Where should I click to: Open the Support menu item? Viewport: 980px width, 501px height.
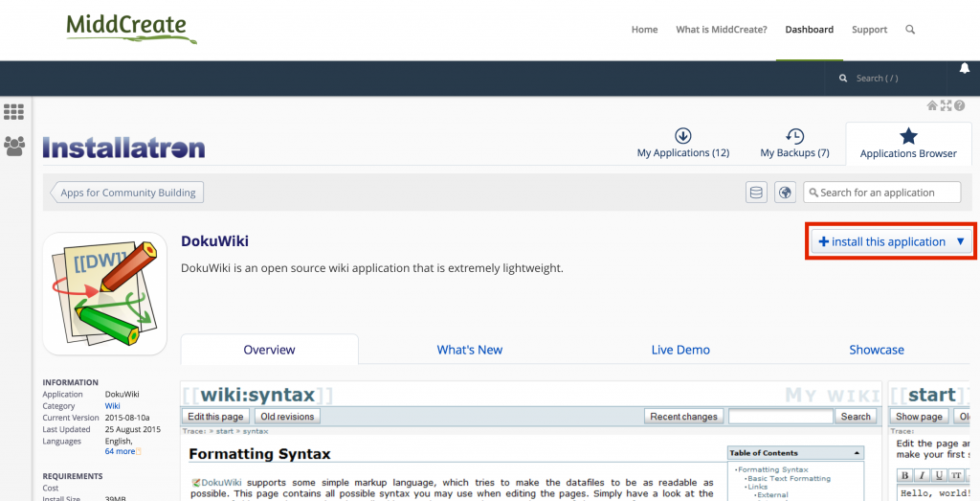869,30
